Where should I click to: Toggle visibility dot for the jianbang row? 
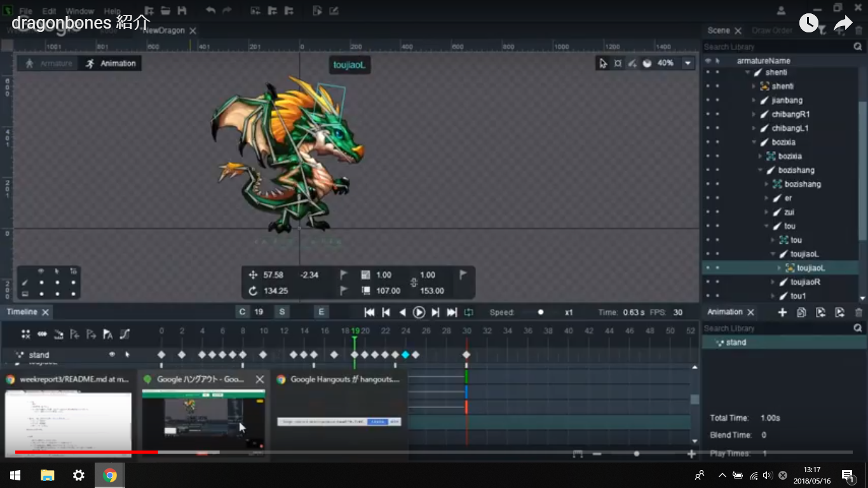point(707,100)
